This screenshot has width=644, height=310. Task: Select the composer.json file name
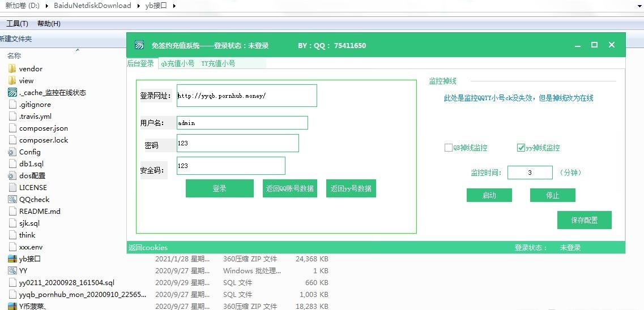tap(44, 128)
